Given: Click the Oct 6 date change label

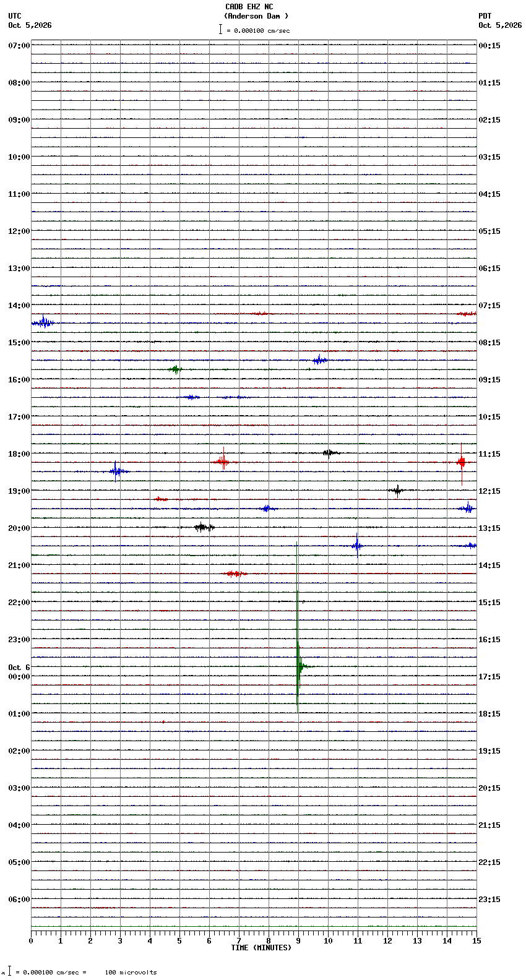Looking at the screenshot, I should click(19, 668).
